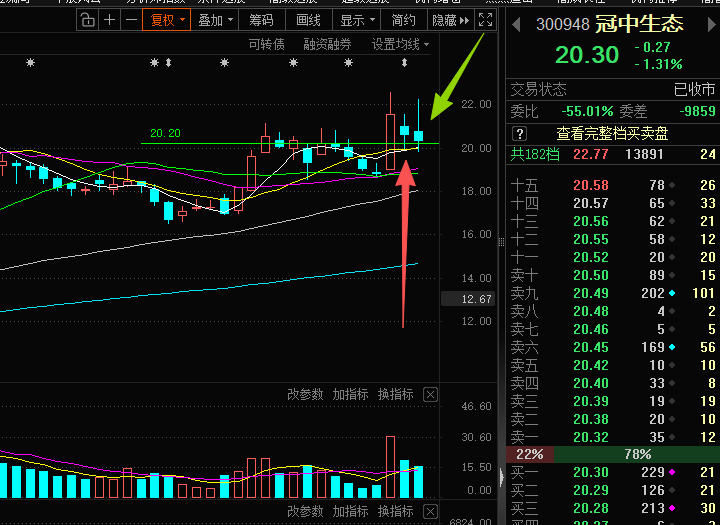Select the 买二 20.29 order row
720x525 pixels.
point(613,490)
